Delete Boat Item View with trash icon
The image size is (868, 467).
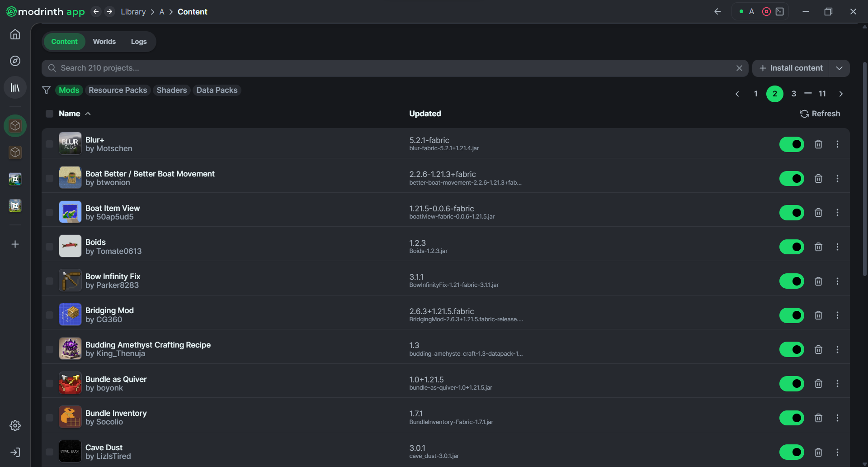pyautogui.click(x=818, y=213)
